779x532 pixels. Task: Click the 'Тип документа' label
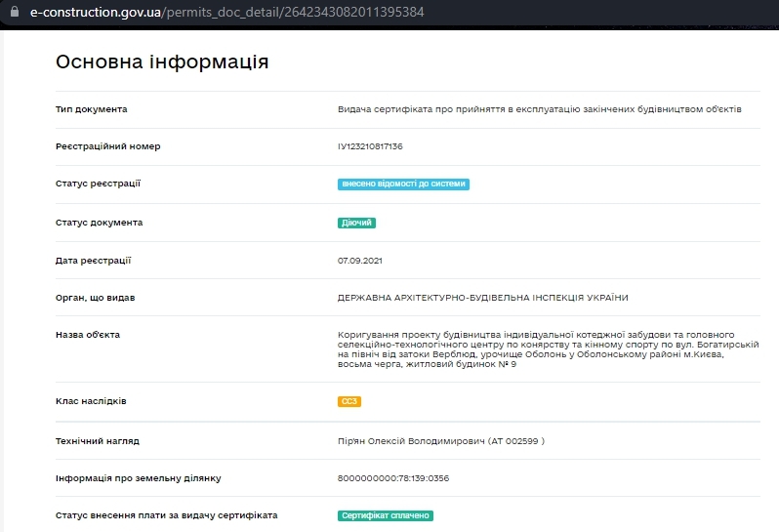click(92, 109)
